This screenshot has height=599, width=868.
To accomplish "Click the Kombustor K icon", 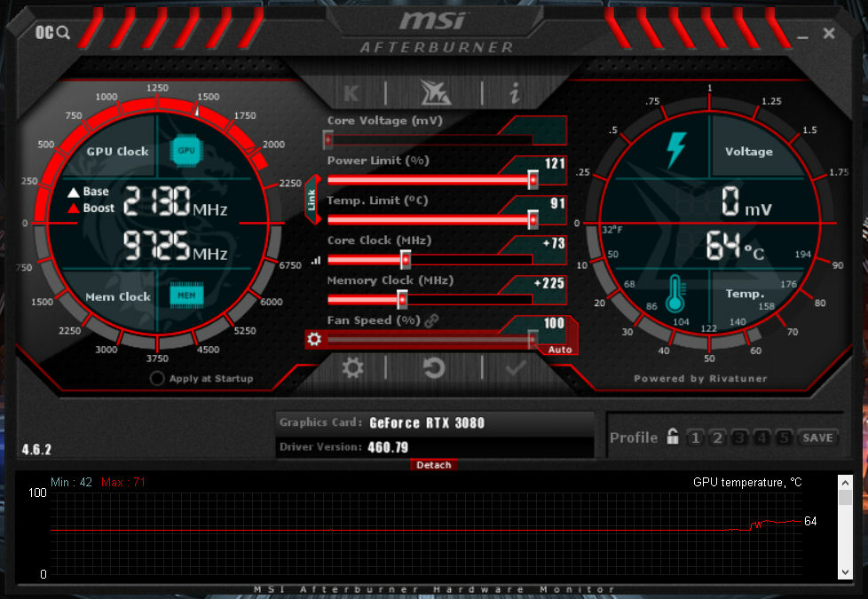I will [x=351, y=93].
